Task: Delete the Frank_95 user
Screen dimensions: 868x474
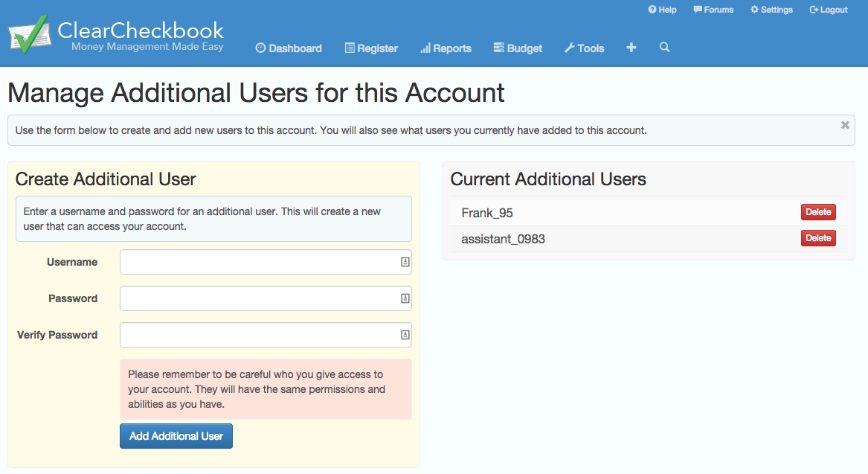Action: click(818, 212)
